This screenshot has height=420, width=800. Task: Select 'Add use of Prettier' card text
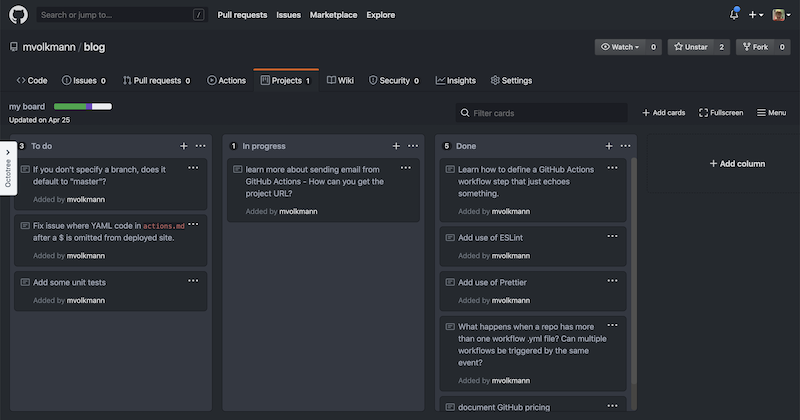point(492,282)
